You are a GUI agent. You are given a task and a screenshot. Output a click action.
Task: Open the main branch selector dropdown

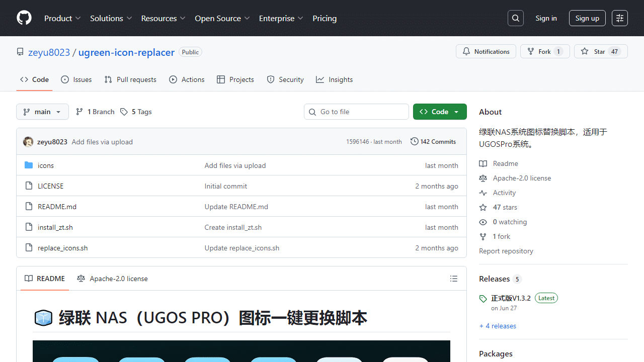(x=42, y=112)
